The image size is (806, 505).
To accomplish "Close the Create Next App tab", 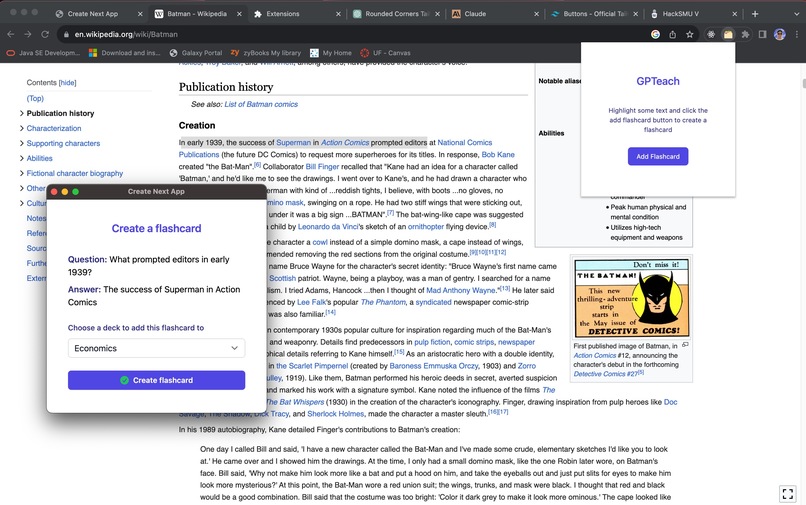I will tap(140, 14).
